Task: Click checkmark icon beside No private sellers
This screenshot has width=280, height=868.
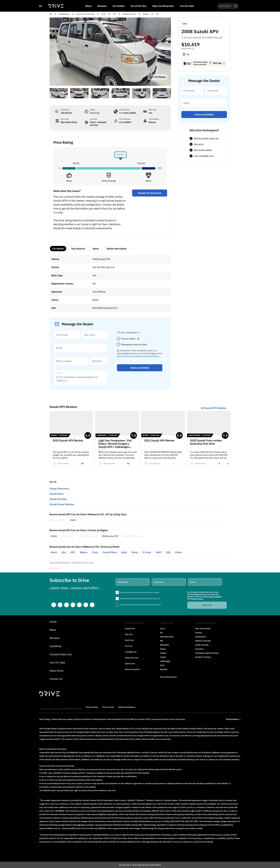Action: click(191, 150)
